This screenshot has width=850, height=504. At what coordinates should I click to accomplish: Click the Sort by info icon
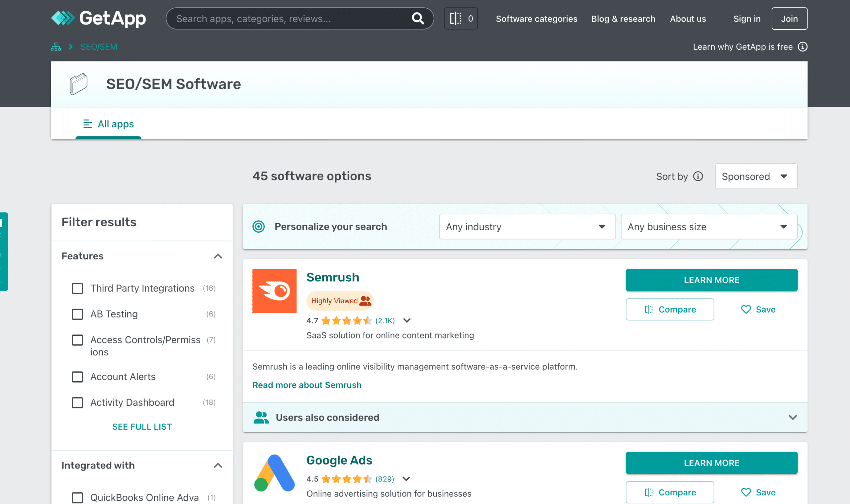pos(698,176)
